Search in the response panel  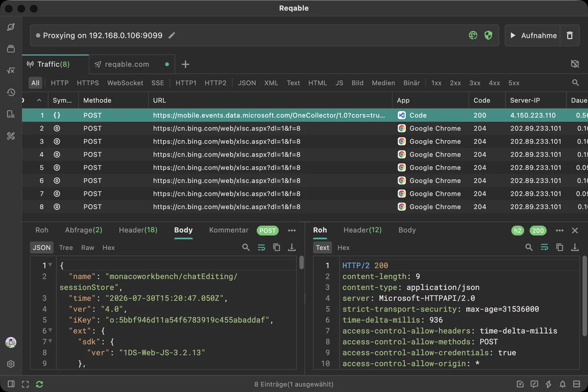coord(529,247)
